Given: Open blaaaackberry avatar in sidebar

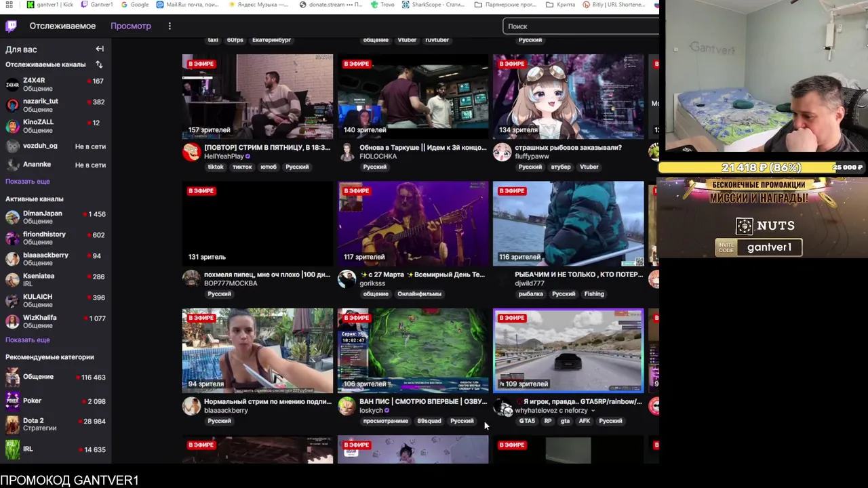Looking at the screenshot, I should [12, 259].
